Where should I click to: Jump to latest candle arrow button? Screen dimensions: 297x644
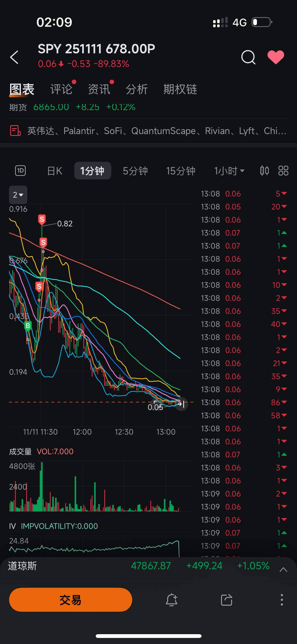(181, 404)
